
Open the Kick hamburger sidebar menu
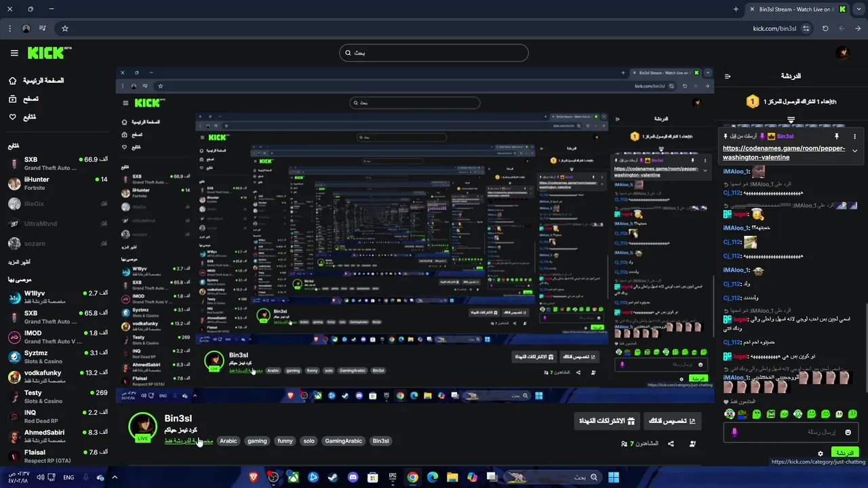click(14, 53)
